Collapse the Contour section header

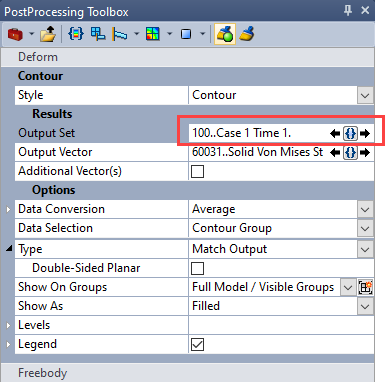pyautogui.click(x=188, y=76)
